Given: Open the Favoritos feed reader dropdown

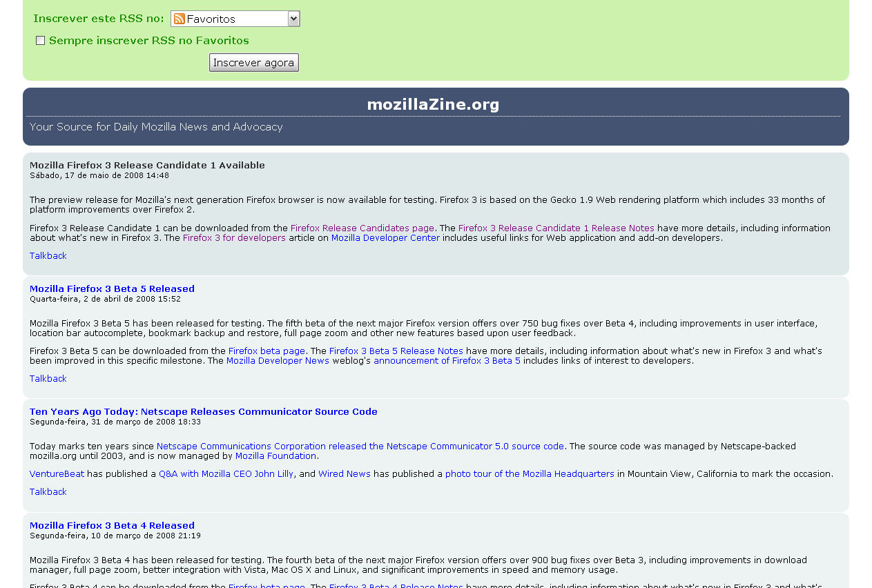Looking at the screenshot, I should pyautogui.click(x=235, y=19).
